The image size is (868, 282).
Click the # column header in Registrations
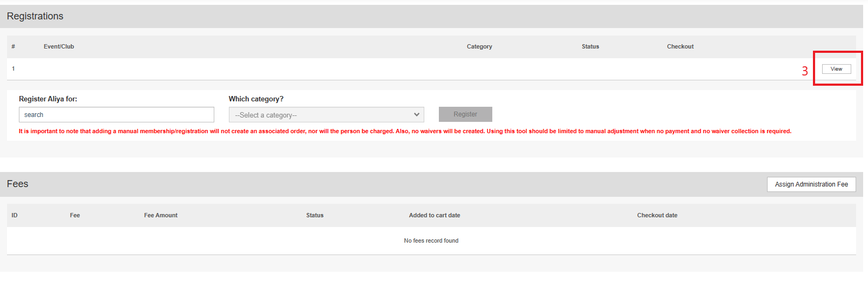(x=13, y=47)
